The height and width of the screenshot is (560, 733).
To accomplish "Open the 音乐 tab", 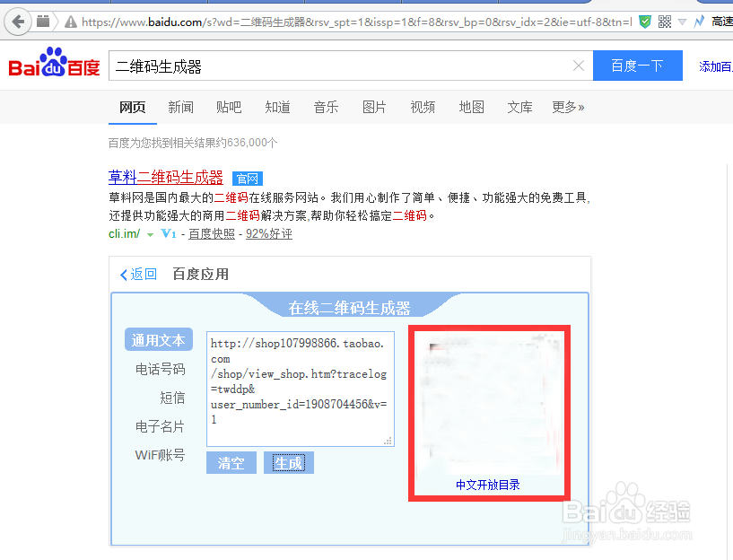I will [326, 108].
